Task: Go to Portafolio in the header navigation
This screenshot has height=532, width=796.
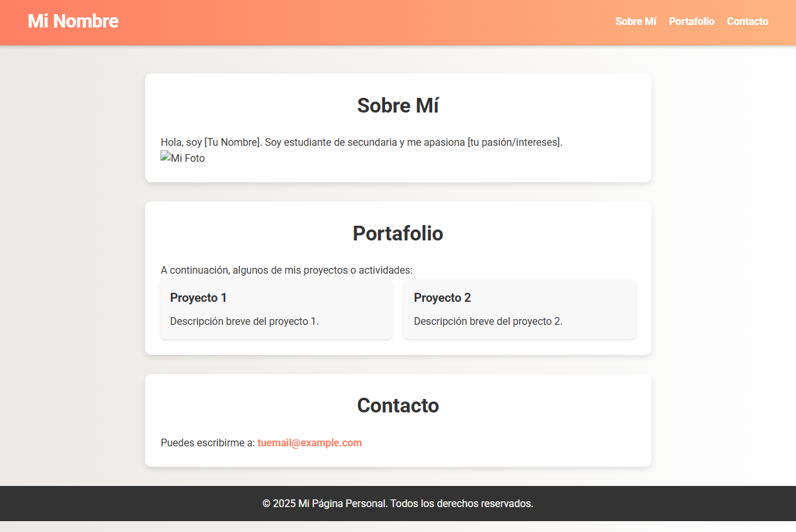Action: pyautogui.click(x=692, y=21)
